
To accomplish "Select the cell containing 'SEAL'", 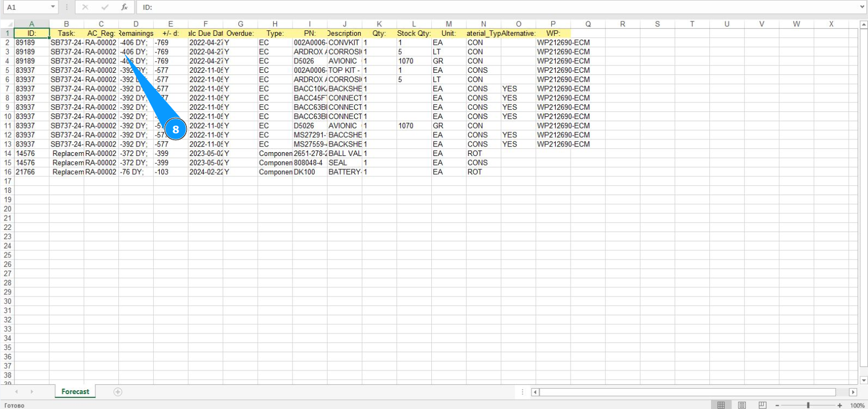I will (x=344, y=163).
